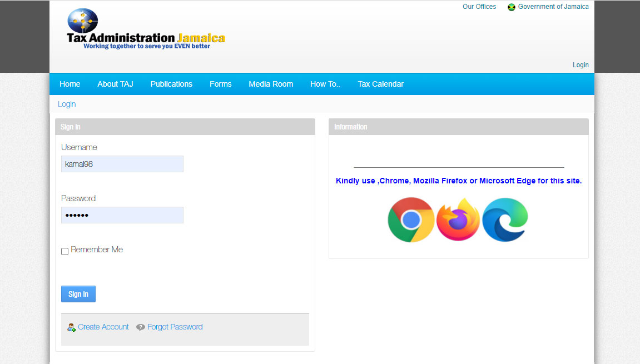This screenshot has width=640, height=364.
Task: Click the Login link in the header
Action: tap(581, 65)
